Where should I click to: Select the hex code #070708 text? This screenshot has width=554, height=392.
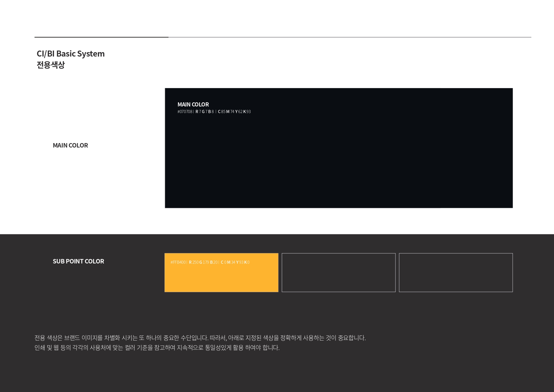[x=185, y=112]
